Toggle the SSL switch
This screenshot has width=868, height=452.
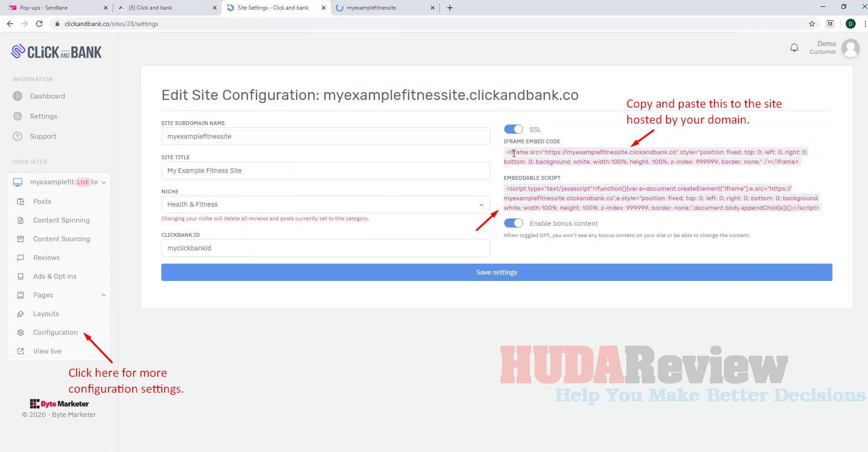(513, 130)
